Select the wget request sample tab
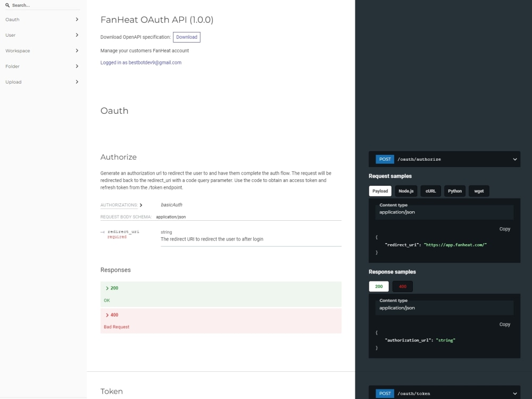This screenshot has height=399, width=532. (x=479, y=191)
